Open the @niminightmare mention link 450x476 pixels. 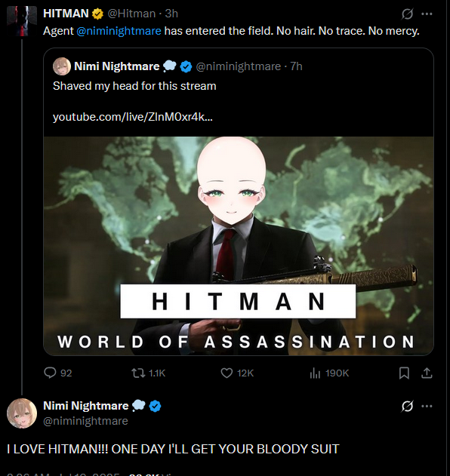click(119, 31)
